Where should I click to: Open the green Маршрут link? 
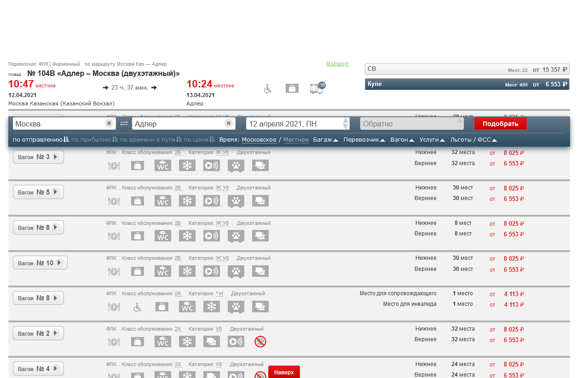337,64
